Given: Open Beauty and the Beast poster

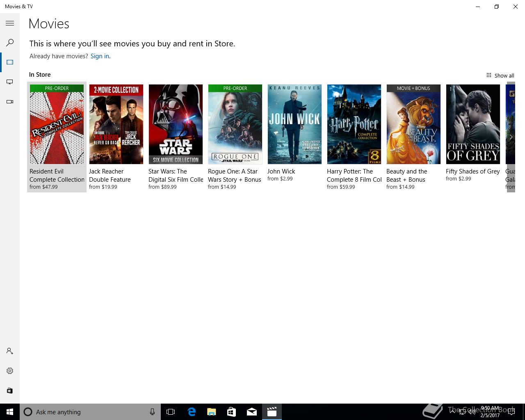Looking at the screenshot, I should tap(413, 124).
